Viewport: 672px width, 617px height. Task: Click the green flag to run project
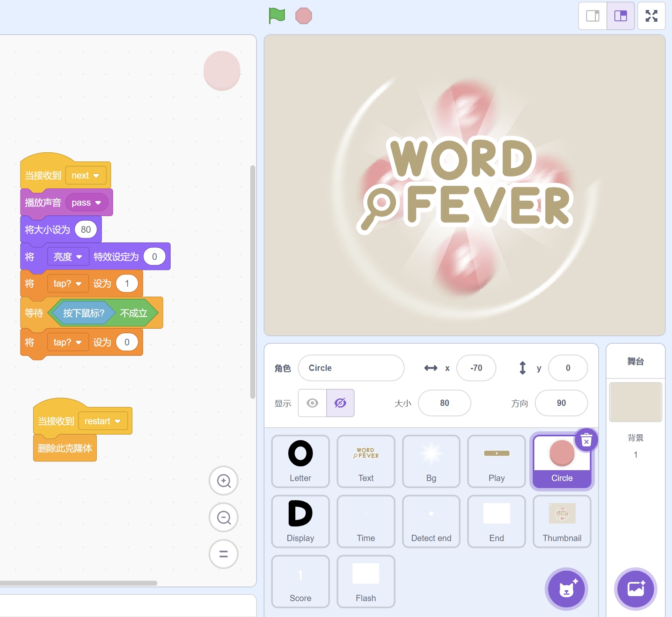pos(277,16)
